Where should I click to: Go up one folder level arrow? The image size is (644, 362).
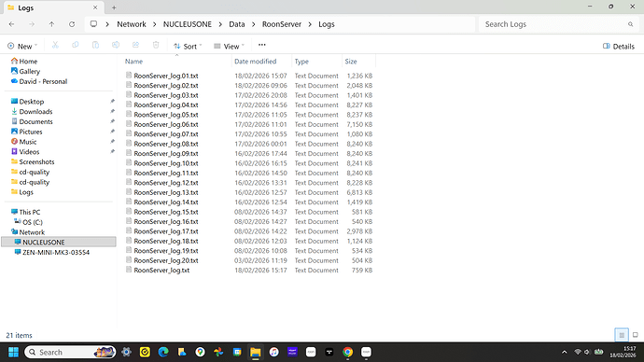[51, 24]
